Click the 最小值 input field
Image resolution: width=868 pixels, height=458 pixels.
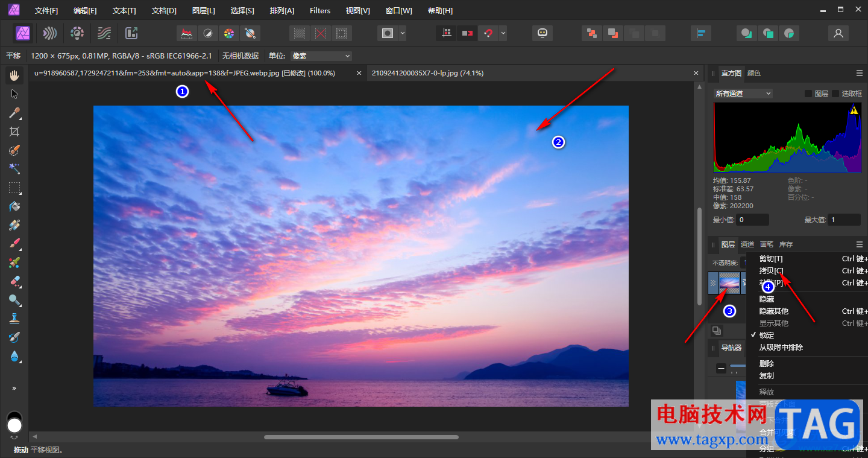752,220
